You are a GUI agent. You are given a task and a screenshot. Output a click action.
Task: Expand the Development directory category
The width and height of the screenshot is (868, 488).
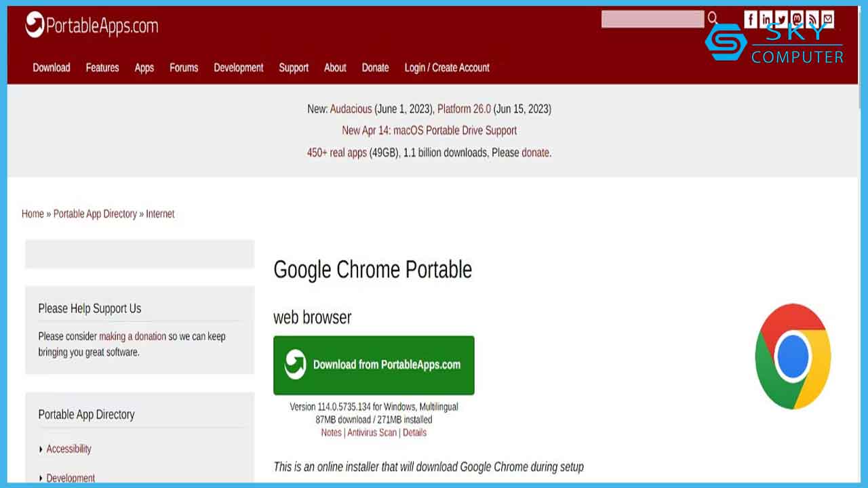tap(71, 478)
